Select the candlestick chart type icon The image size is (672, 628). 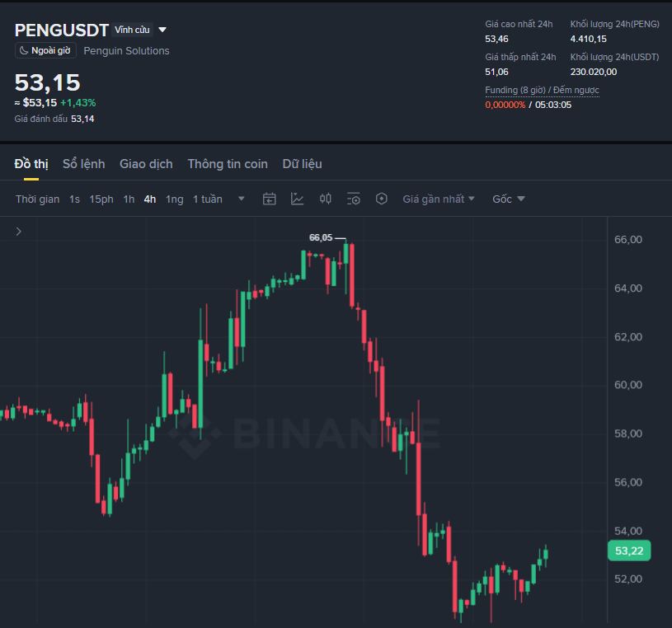pyautogui.click(x=326, y=199)
